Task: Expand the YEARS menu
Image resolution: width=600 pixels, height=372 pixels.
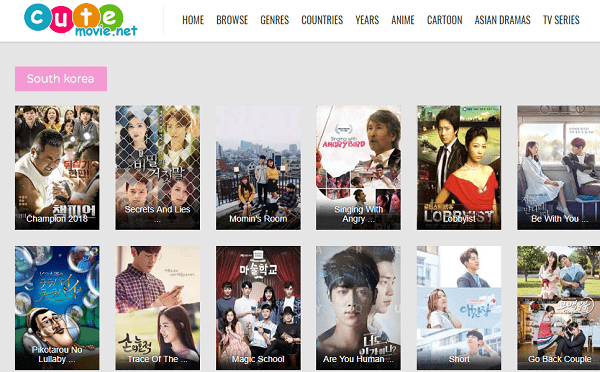Action: [x=367, y=20]
